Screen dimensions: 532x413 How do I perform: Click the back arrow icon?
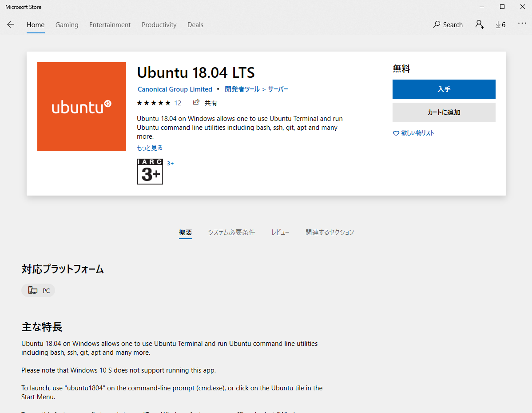(11, 25)
